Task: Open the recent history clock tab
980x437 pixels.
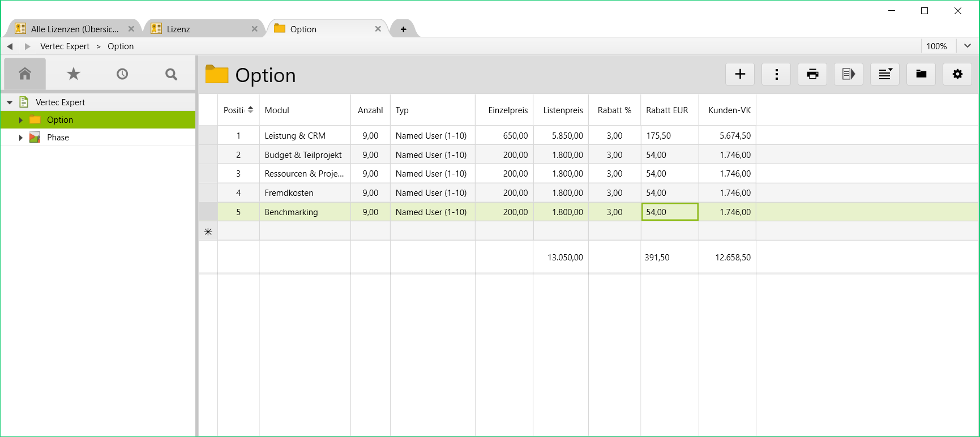Action: pyautogui.click(x=122, y=74)
